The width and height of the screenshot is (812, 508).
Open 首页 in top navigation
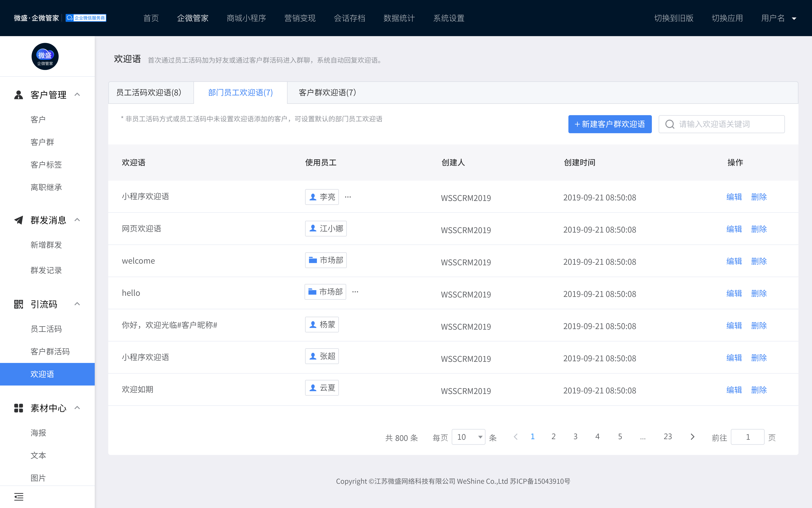[151, 18]
